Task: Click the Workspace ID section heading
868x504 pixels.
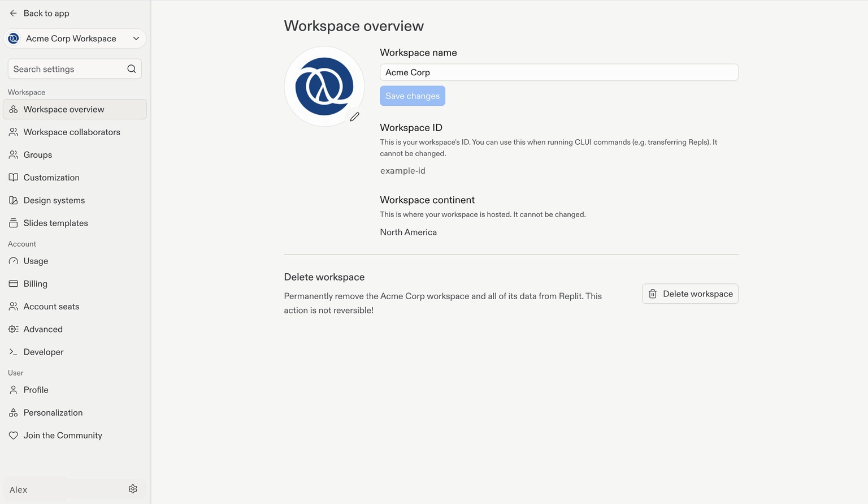Action: click(411, 128)
